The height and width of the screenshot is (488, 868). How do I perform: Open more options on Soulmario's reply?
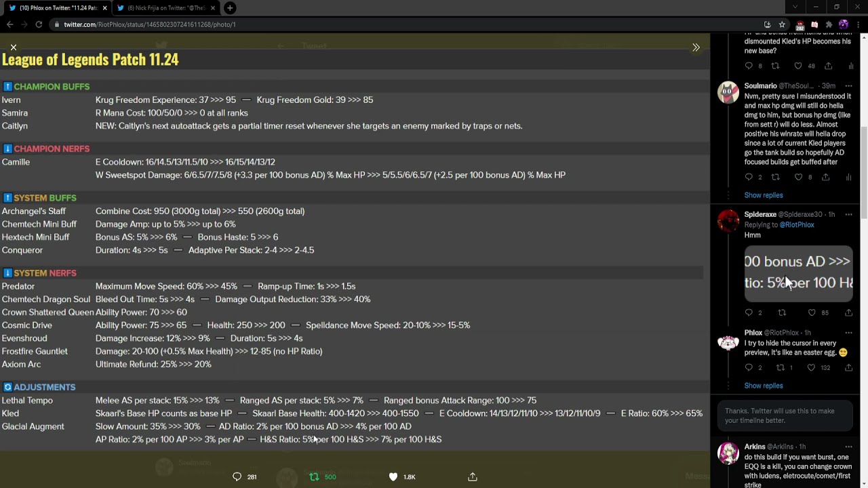848,86
